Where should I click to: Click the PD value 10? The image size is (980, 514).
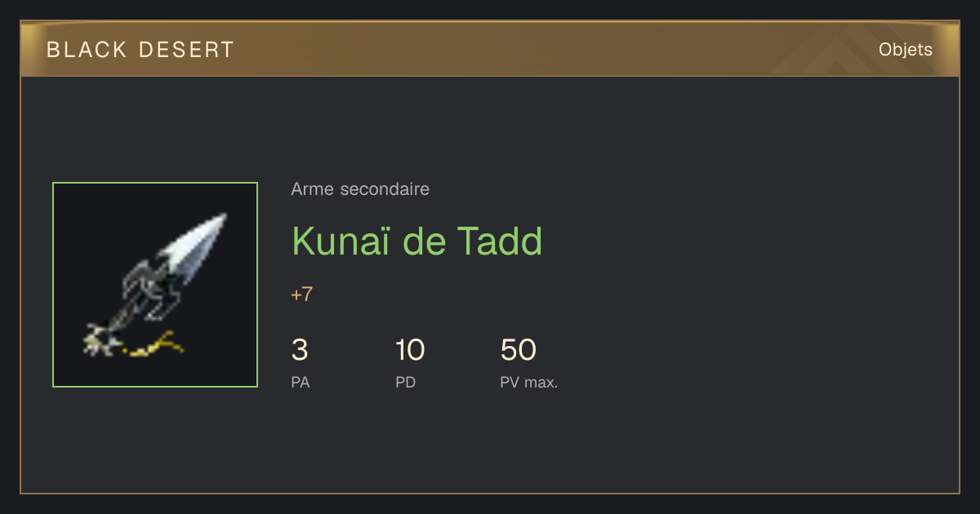coord(410,350)
